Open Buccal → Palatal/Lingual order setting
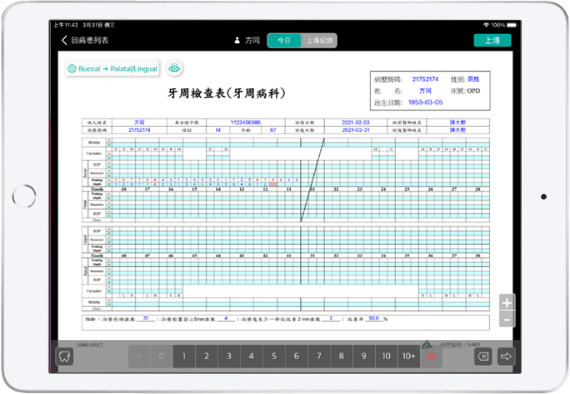Screen dimensions: 570x394 pyautogui.click(x=113, y=68)
